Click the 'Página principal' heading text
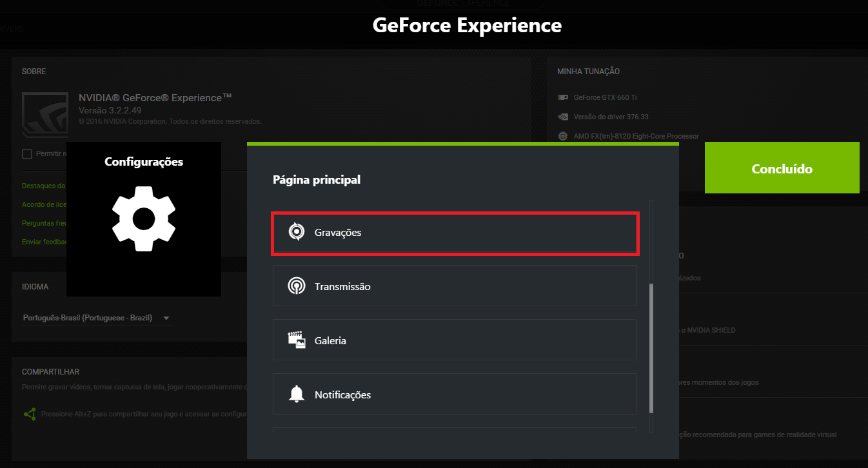 317,180
